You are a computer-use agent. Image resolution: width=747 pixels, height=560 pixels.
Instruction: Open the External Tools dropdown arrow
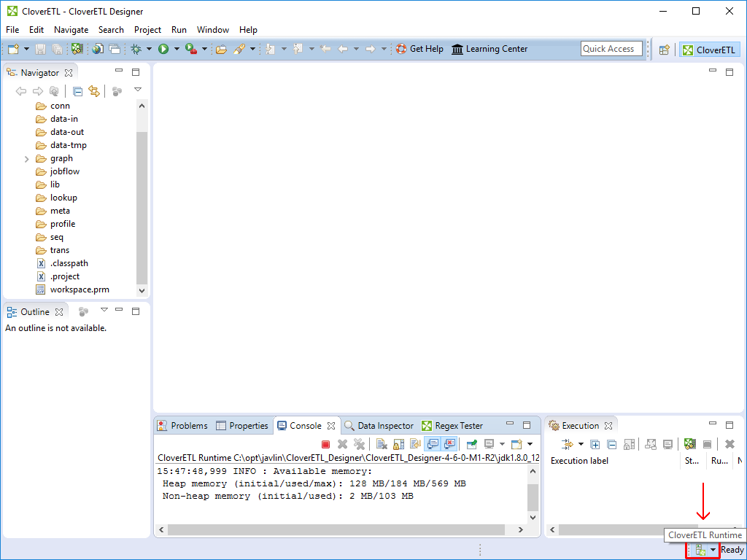[x=205, y=49]
